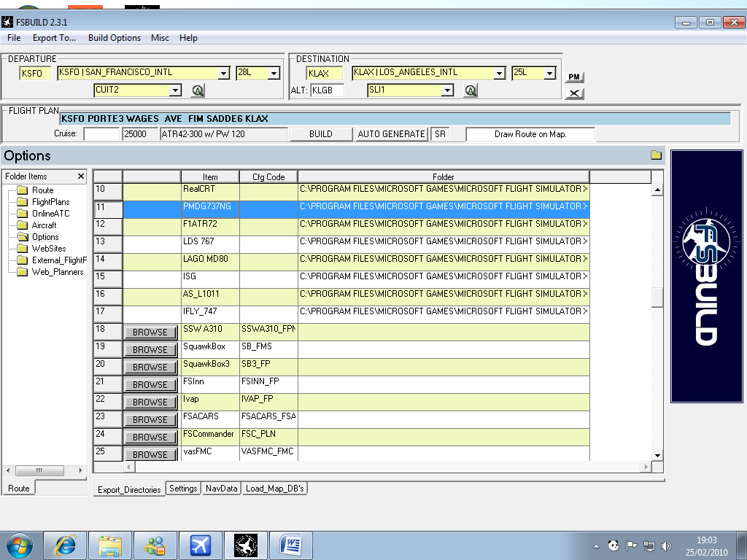The image size is (747, 560).
Task: Click the table vertical scrollbar down arrow
Action: 657,455
